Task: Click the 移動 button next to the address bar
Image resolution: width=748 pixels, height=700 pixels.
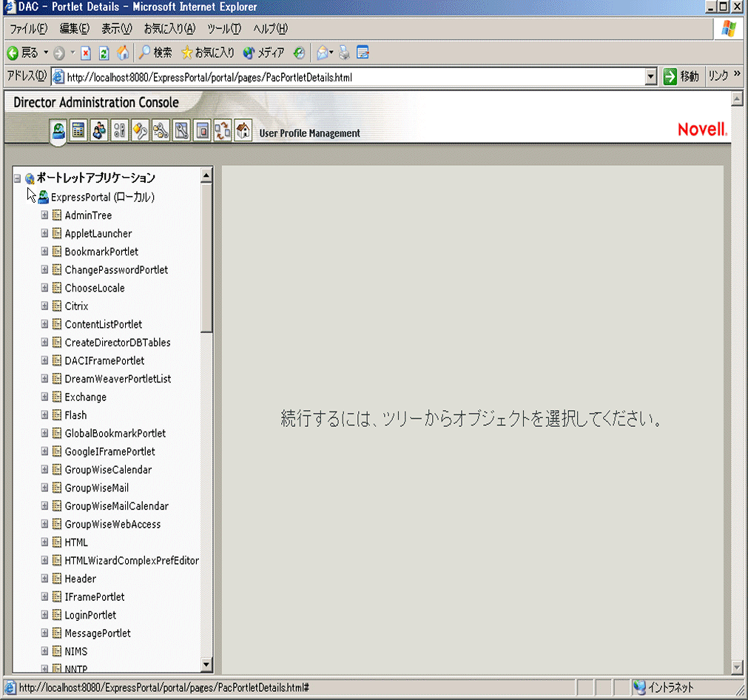Action: point(680,76)
